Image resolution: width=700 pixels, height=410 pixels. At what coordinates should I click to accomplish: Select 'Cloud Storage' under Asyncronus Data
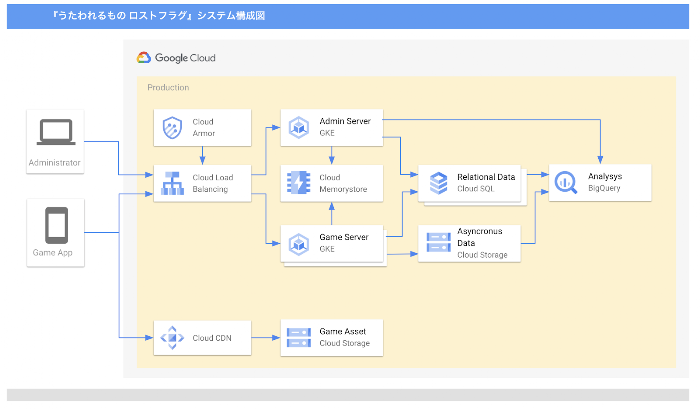pyautogui.click(x=482, y=255)
